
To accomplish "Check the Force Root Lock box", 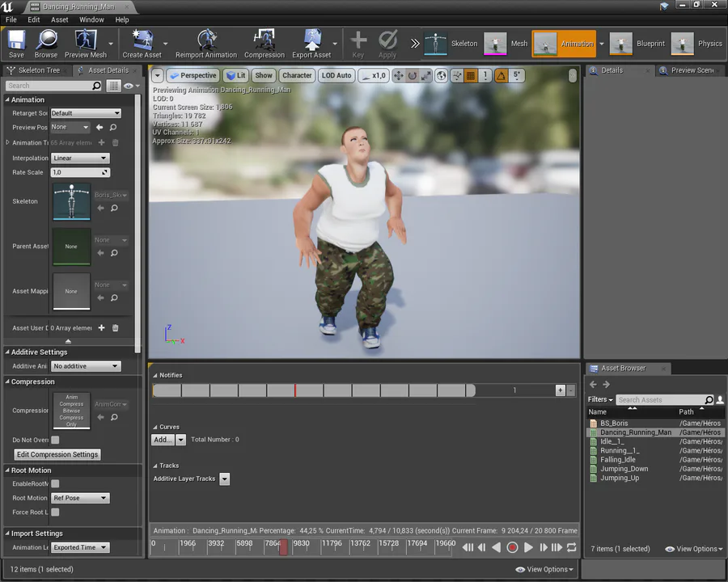I will click(56, 512).
